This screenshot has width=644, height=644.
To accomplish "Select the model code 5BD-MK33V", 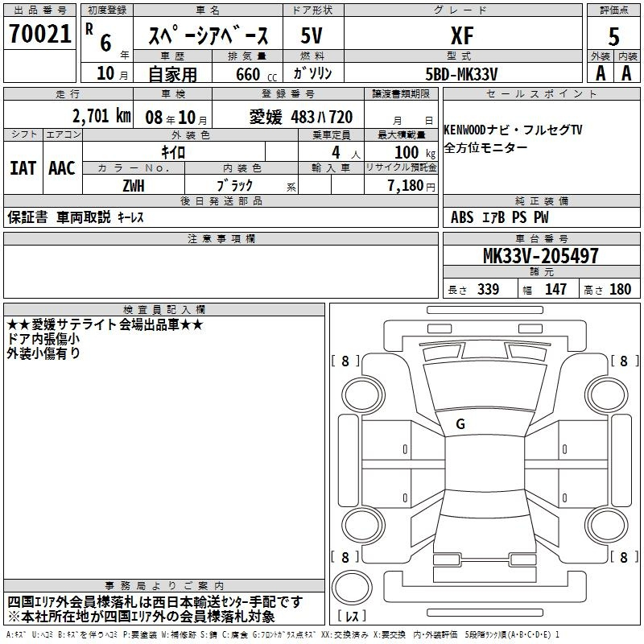I will point(461,73).
